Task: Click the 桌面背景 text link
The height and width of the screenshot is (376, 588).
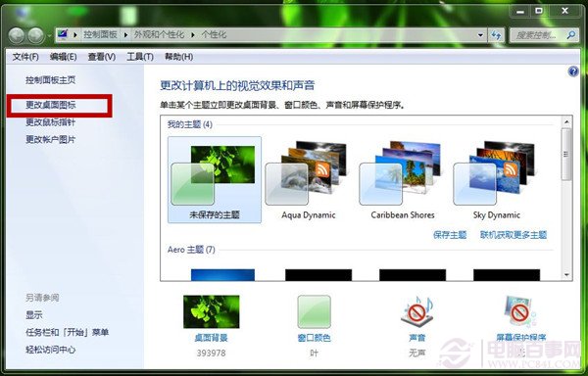Action: pos(211,338)
